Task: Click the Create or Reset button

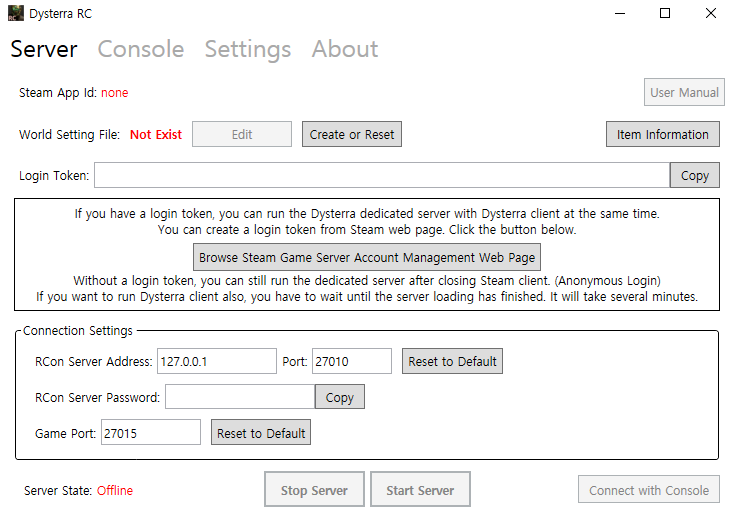Action: (352, 134)
